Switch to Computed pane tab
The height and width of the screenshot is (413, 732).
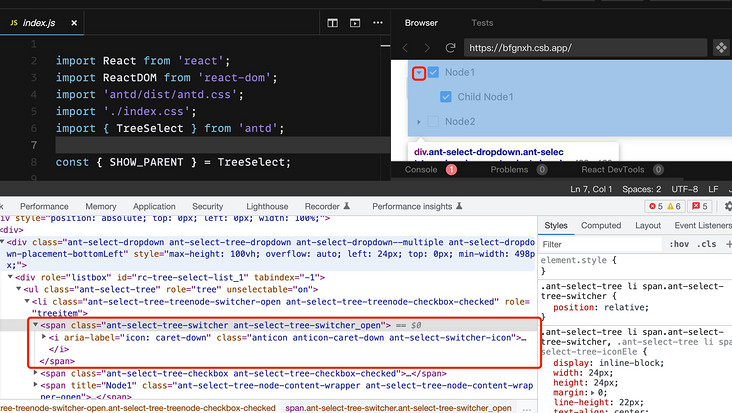[x=601, y=225]
